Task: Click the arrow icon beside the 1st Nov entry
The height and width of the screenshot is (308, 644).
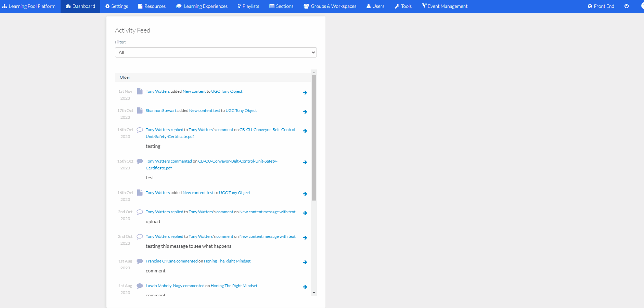Action: tap(305, 92)
